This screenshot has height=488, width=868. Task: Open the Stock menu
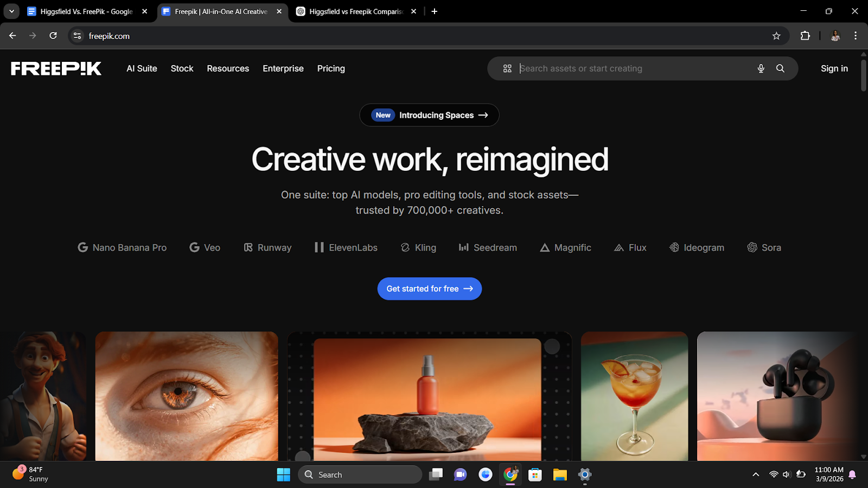(x=182, y=68)
